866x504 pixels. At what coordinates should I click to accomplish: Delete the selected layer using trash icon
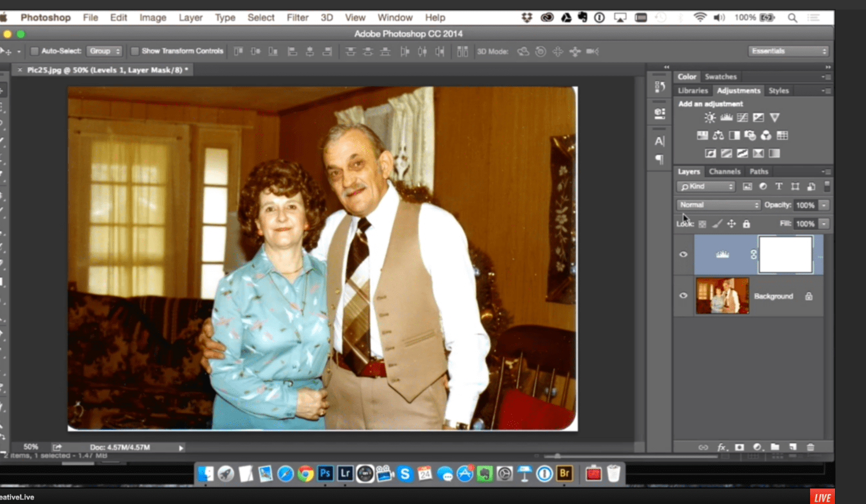(x=810, y=447)
